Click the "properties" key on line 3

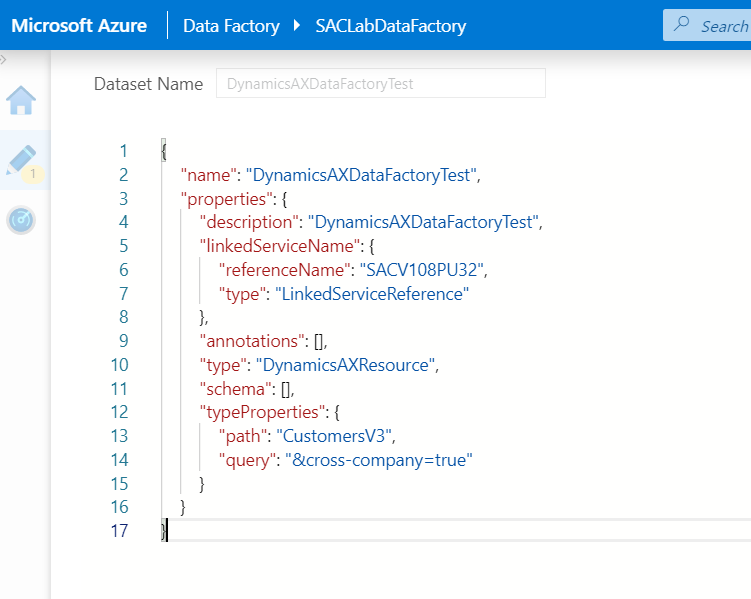[x=227, y=199]
